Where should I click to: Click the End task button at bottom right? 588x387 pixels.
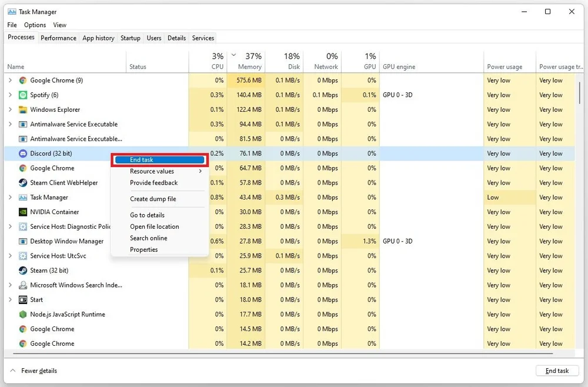click(557, 371)
